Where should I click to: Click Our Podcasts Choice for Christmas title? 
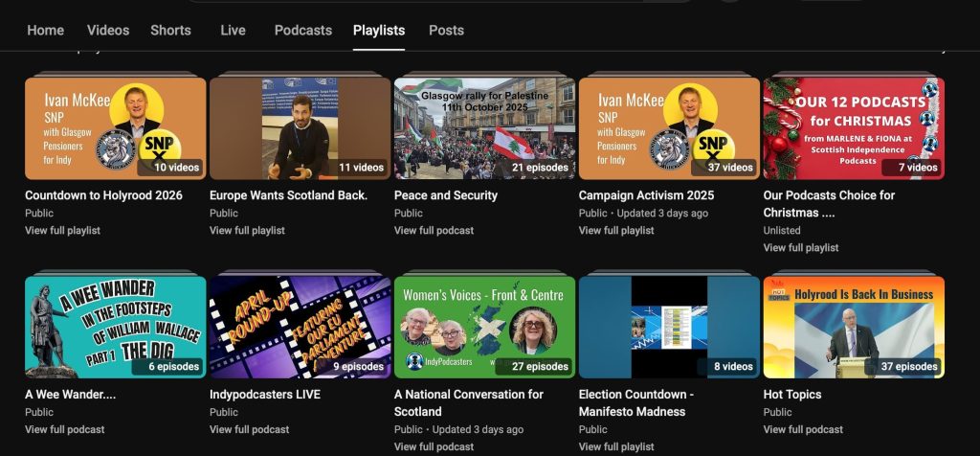point(829,204)
